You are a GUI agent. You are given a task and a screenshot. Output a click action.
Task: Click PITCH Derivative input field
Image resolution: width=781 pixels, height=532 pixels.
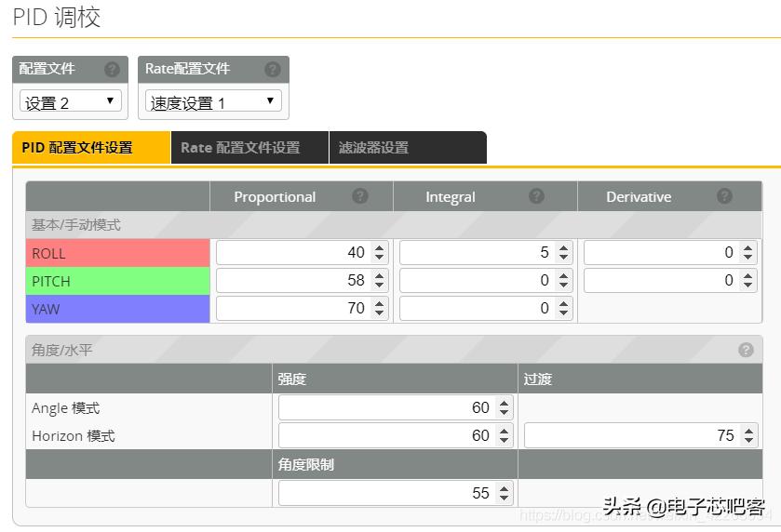tap(670, 280)
